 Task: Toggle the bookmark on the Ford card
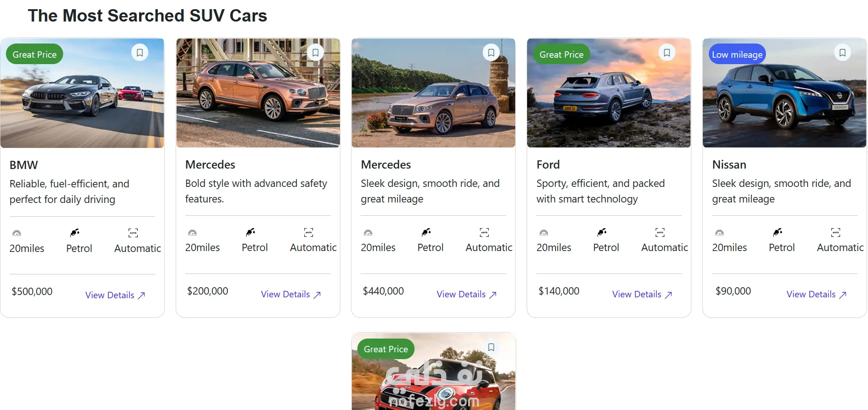pyautogui.click(x=667, y=53)
